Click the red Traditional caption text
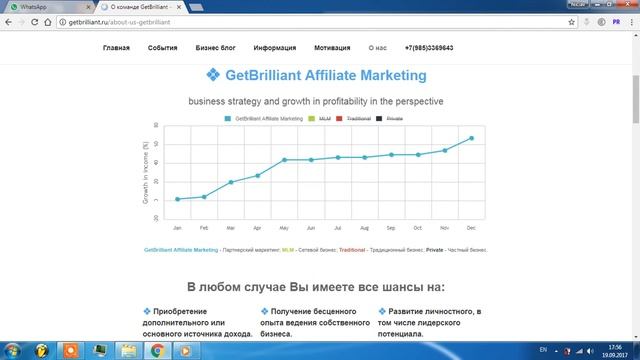Viewport: 640px width, 360px height. 352,250
